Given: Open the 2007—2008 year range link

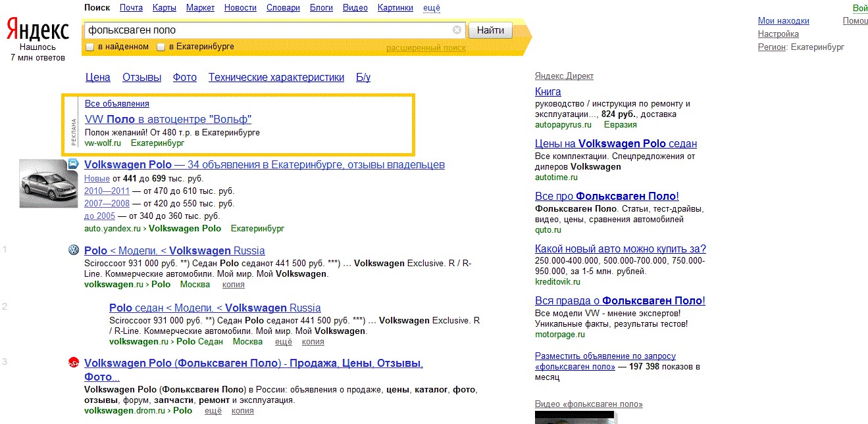Looking at the screenshot, I should (107, 203).
